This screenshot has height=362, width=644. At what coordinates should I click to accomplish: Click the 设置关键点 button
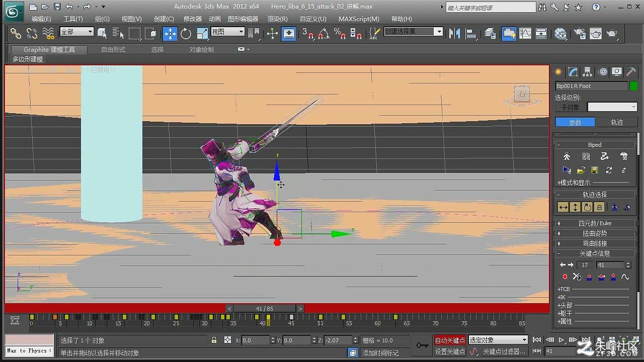click(x=450, y=351)
